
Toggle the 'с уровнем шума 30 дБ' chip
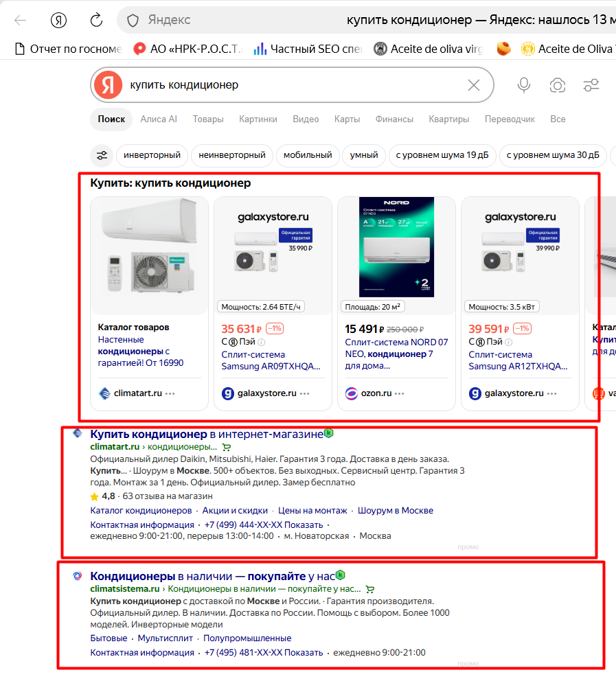click(x=553, y=155)
